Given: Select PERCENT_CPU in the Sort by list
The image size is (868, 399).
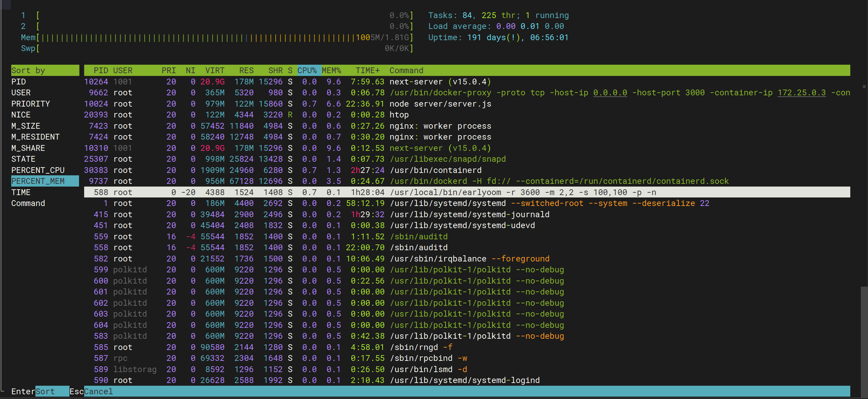Looking at the screenshot, I should 38,170.
